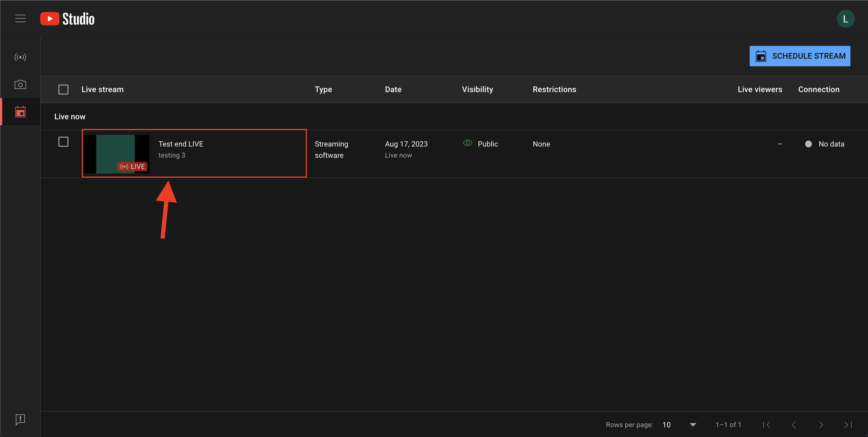The image size is (868, 437).
Task: Click the Test end LIVE thumbnail
Action: 116,154
